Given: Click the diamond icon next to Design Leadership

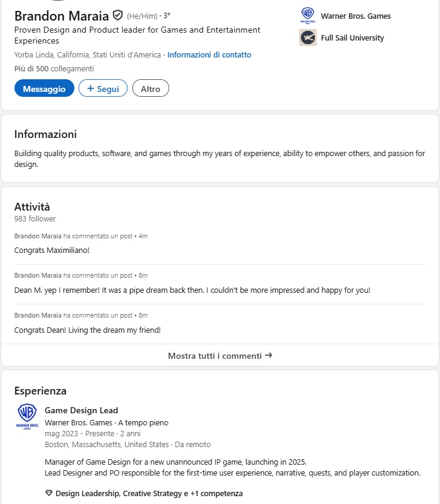Looking at the screenshot, I should 48,494.
